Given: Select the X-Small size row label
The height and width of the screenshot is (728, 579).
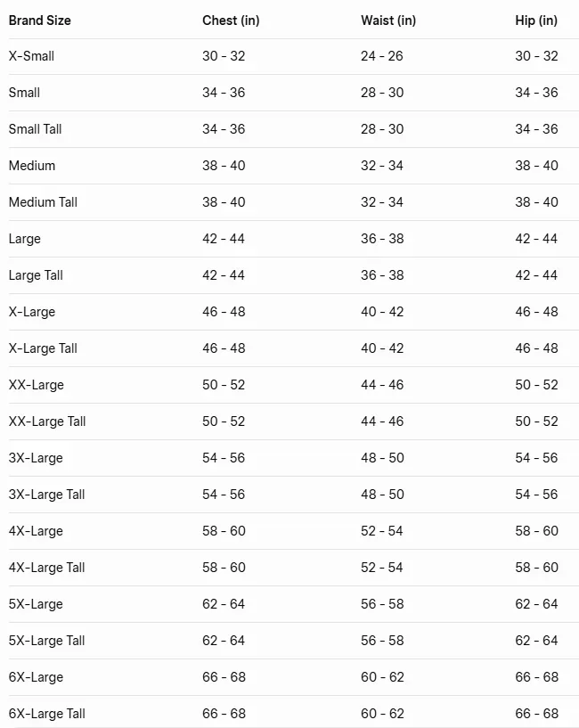Looking at the screenshot, I should 31,56.
